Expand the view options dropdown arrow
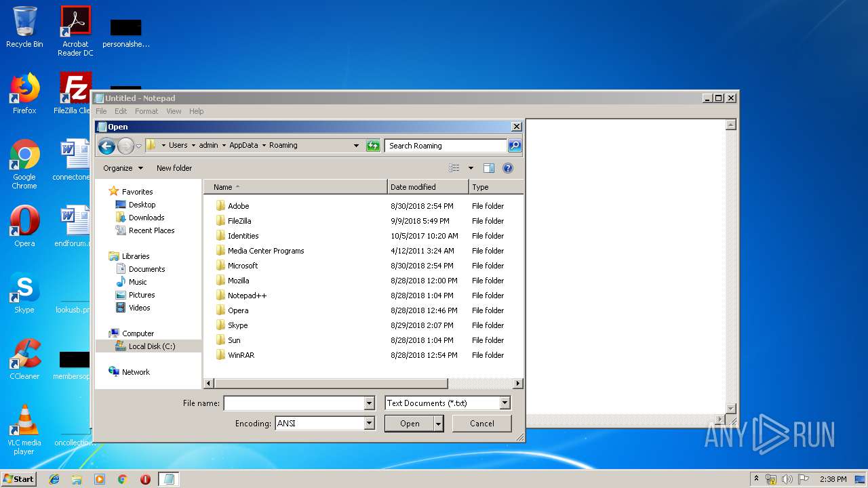This screenshot has height=488, width=868. coord(471,168)
